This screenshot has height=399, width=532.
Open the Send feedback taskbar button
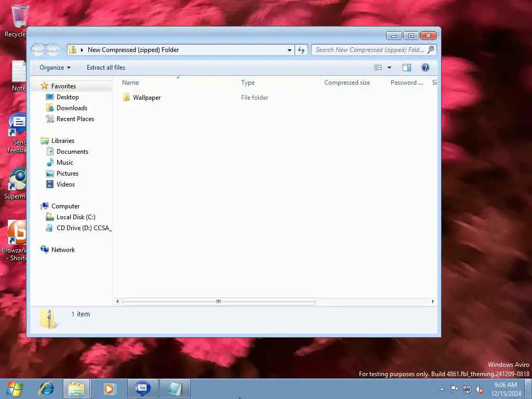click(142, 389)
